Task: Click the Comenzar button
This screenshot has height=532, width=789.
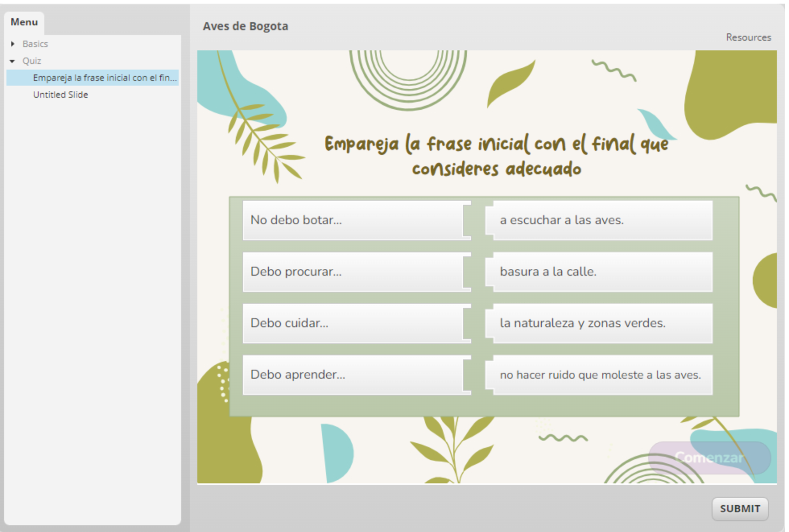Action: click(709, 457)
